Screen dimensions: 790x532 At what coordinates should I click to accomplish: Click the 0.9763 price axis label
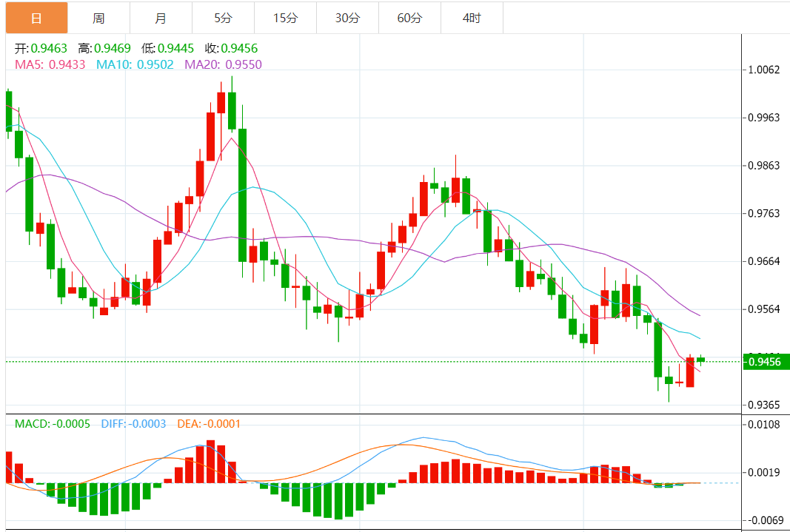(766, 213)
